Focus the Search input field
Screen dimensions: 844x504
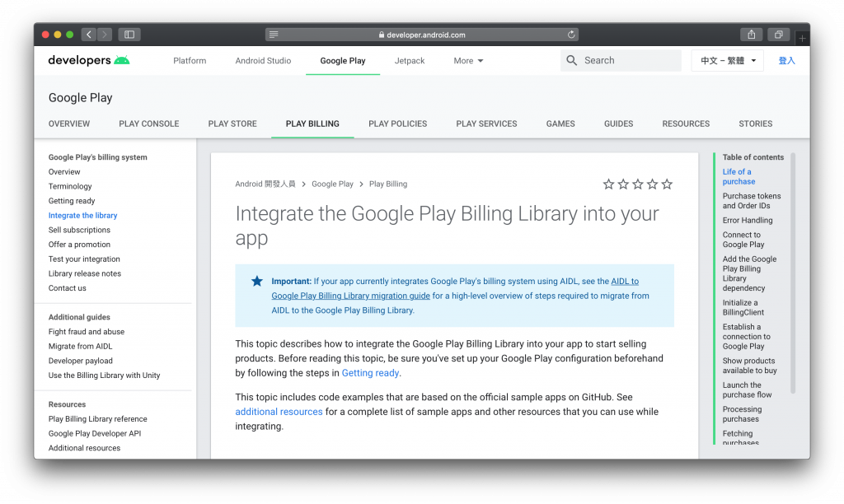621,60
